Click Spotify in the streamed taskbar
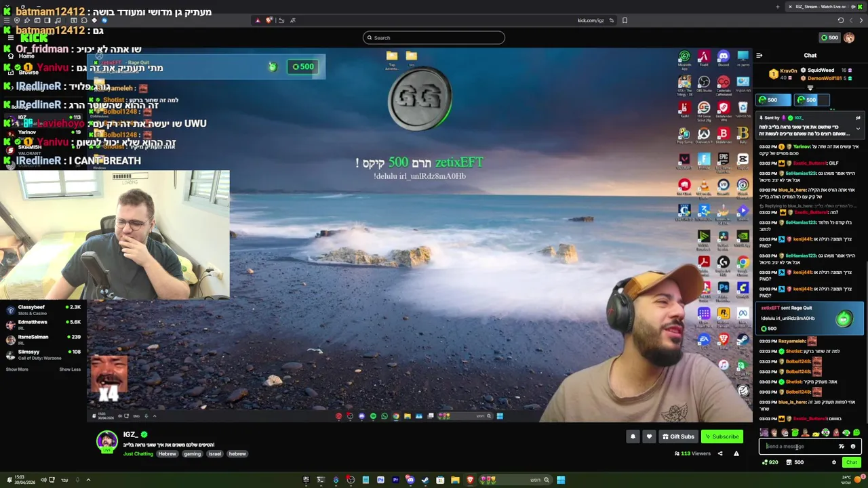Viewport: 868px width, 488px height. point(373,416)
